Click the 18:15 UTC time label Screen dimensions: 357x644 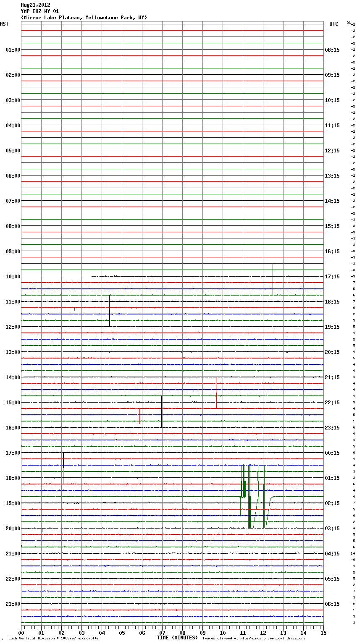click(x=332, y=302)
